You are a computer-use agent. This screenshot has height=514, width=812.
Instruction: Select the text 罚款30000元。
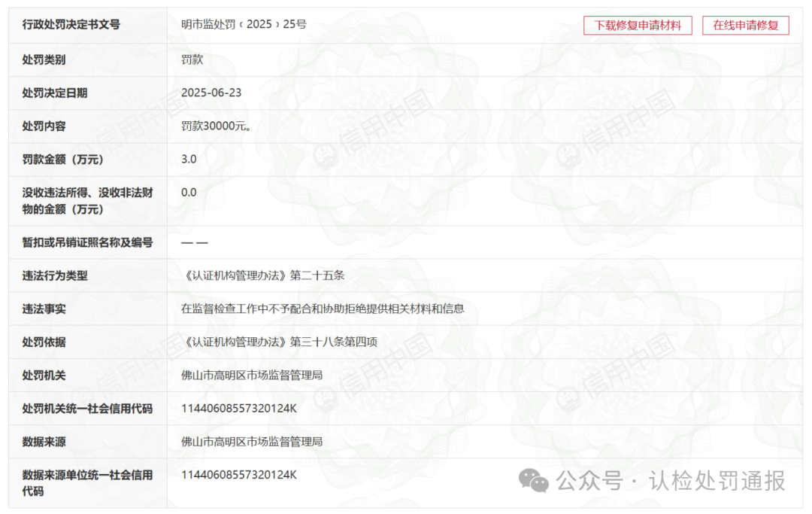tap(216, 126)
